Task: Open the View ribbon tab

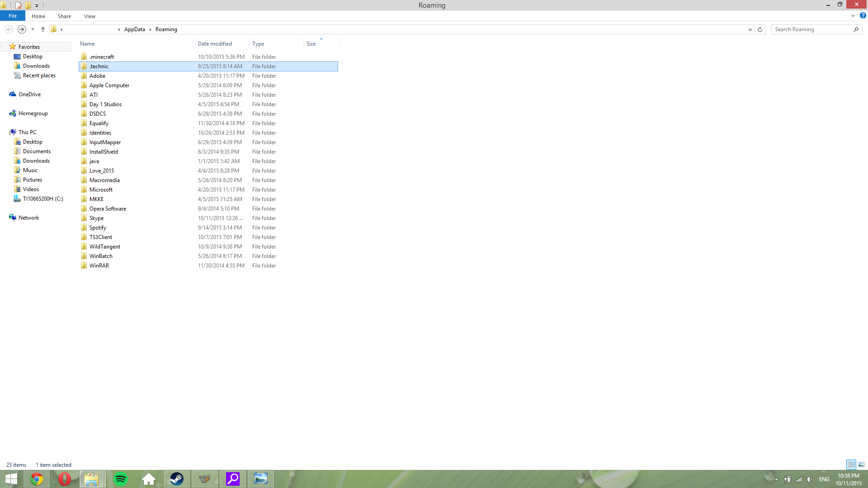Action: coord(90,16)
